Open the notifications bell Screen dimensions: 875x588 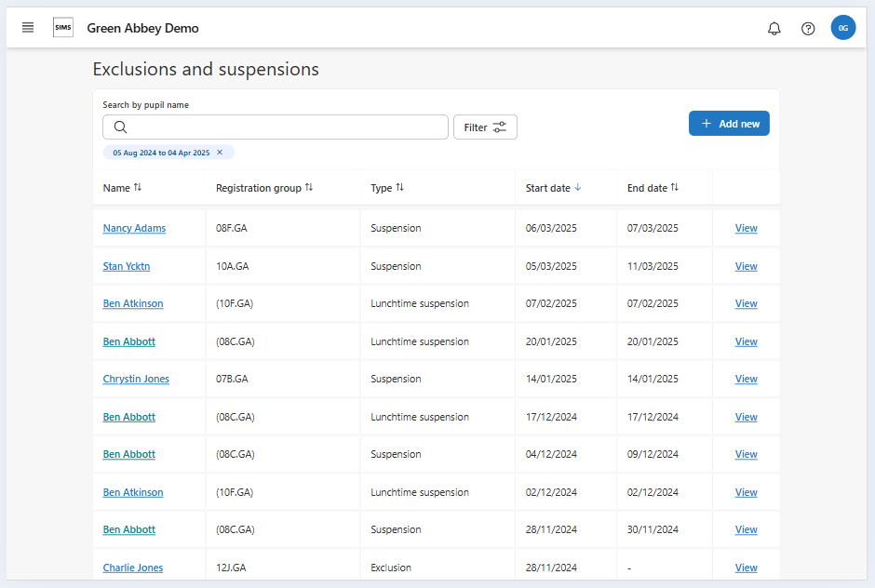774,29
